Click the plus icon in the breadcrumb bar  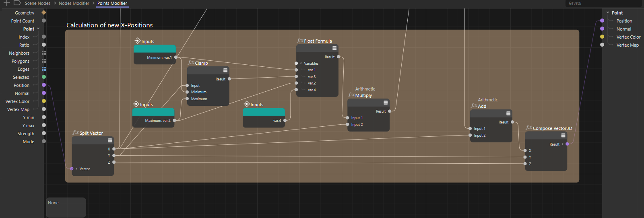click(6, 3)
